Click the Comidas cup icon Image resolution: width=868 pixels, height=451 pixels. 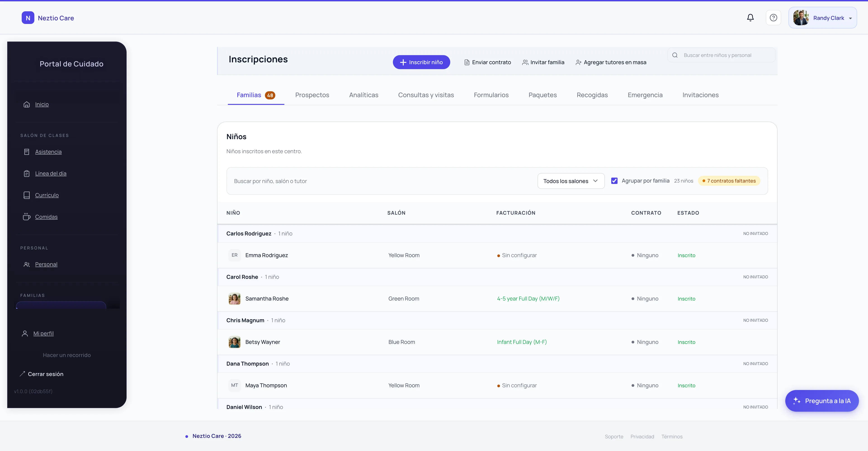pos(27,217)
